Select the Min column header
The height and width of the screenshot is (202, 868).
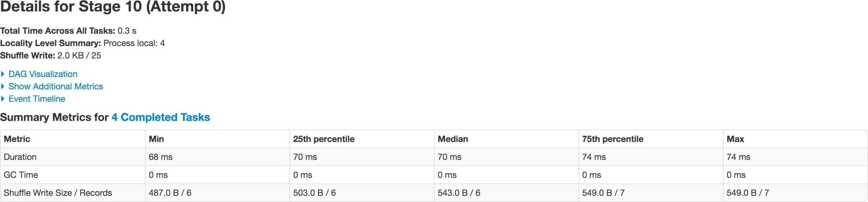[156, 139]
